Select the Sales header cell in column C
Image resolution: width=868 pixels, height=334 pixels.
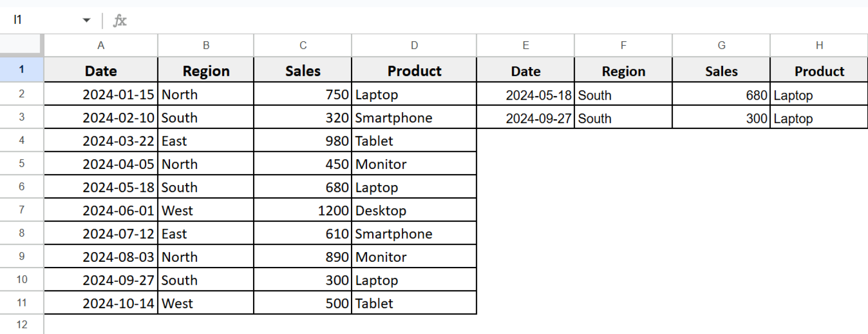coord(302,70)
